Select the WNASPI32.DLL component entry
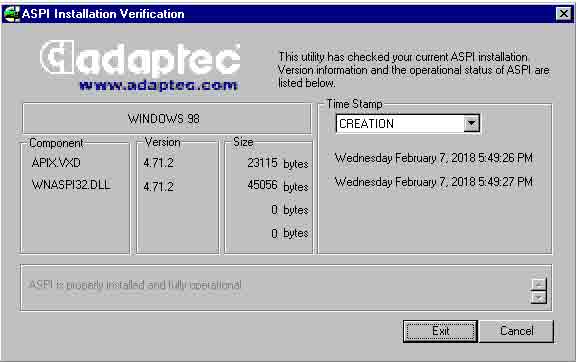The width and height of the screenshot is (576, 362). click(x=71, y=185)
